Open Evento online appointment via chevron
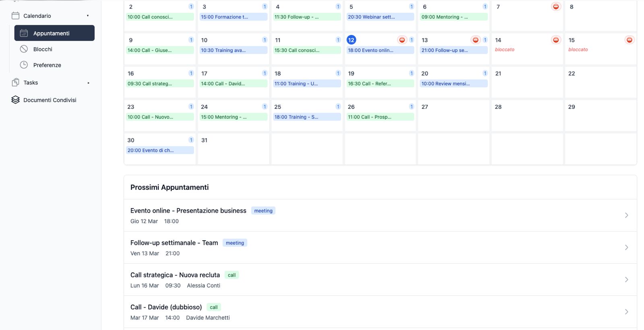Screen dimensions: 644x330 pyautogui.click(x=626, y=215)
